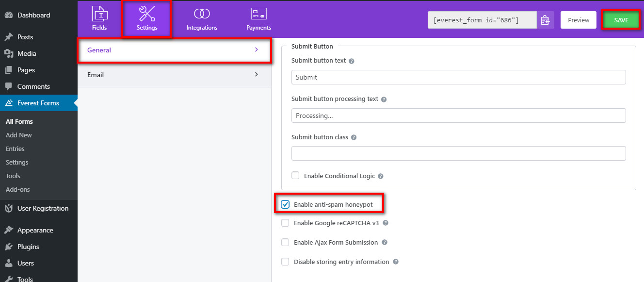The width and height of the screenshot is (644, 282).
Task: Open the Media menu
Action: pyautogui.click(x=39, y=53)
